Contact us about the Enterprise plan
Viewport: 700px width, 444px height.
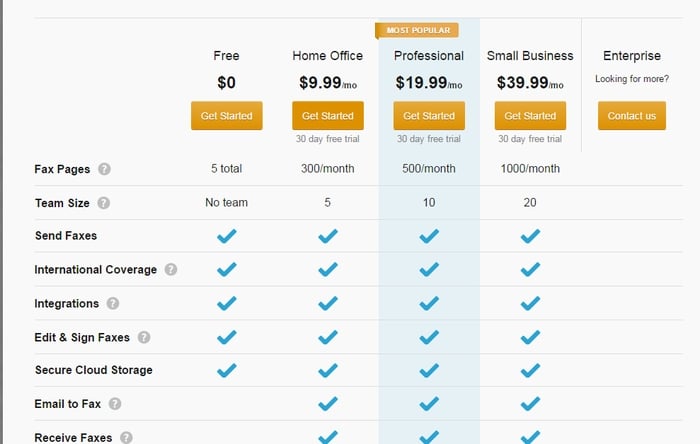pos(632,116)
